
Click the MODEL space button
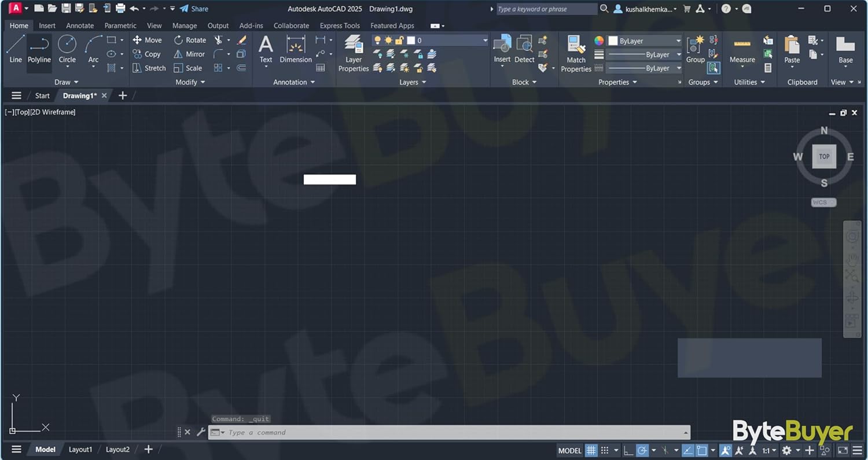569,450
